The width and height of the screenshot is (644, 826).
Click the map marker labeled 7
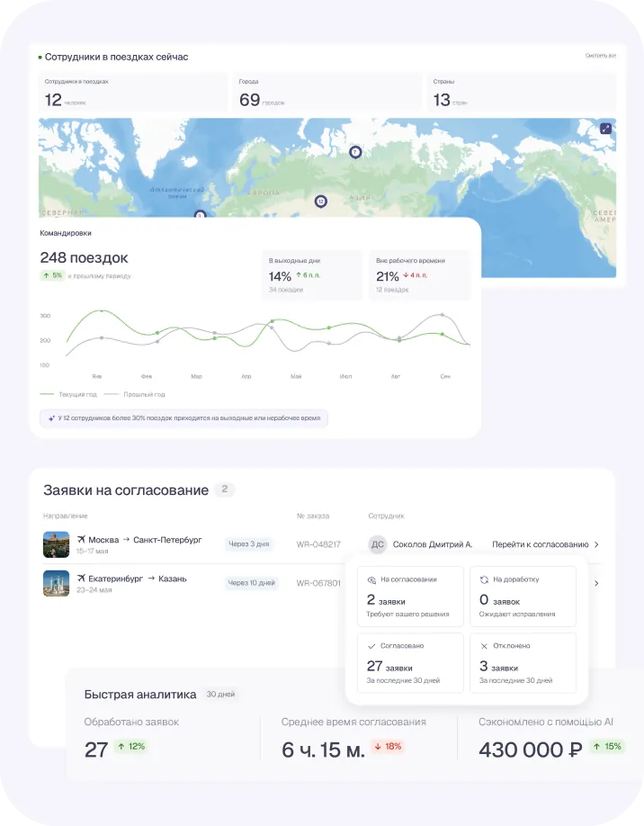point(355,152)
